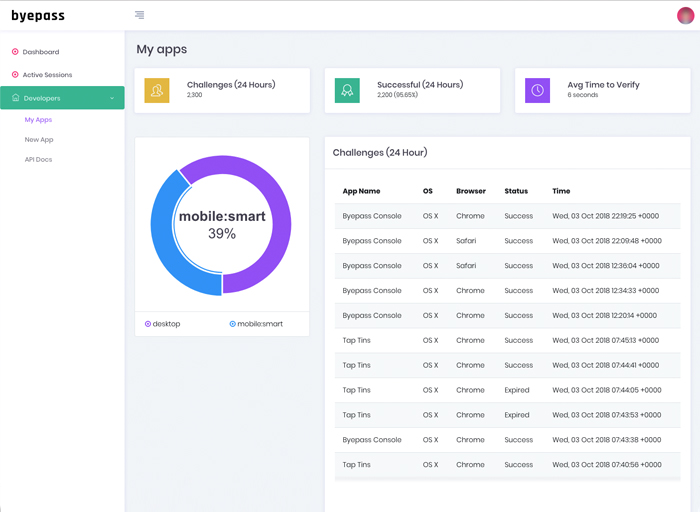Click the byepass logo
700x512 pixels.
tap(38, 16)
